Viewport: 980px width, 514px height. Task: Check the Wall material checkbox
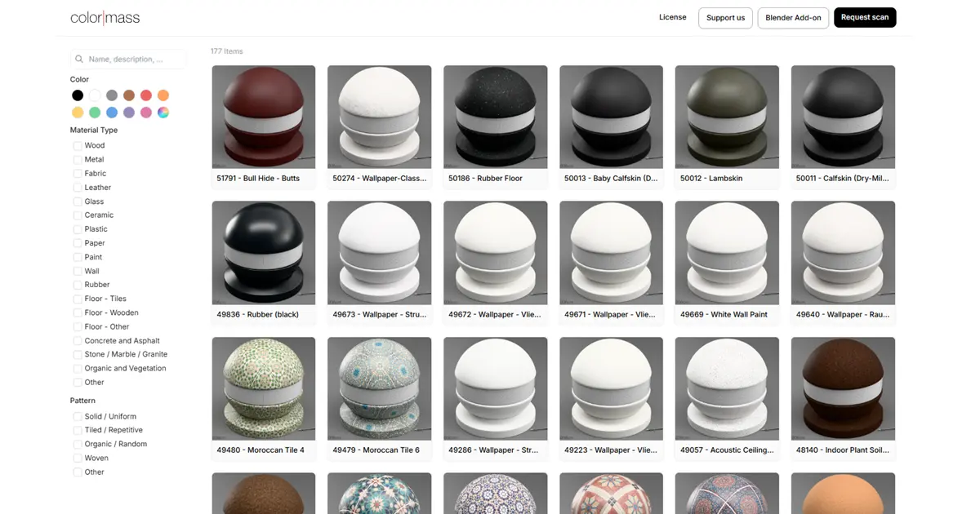pyautogui.click(x=78, y=271)
